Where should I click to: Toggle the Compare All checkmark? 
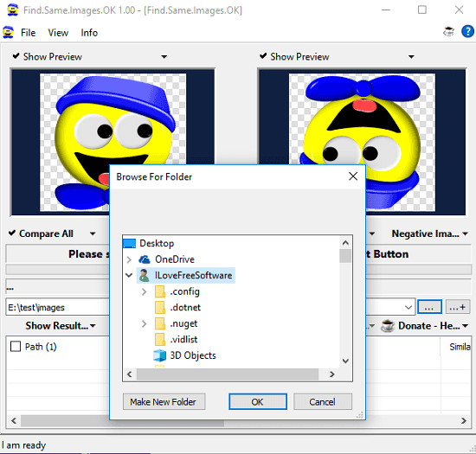(12, 233)
